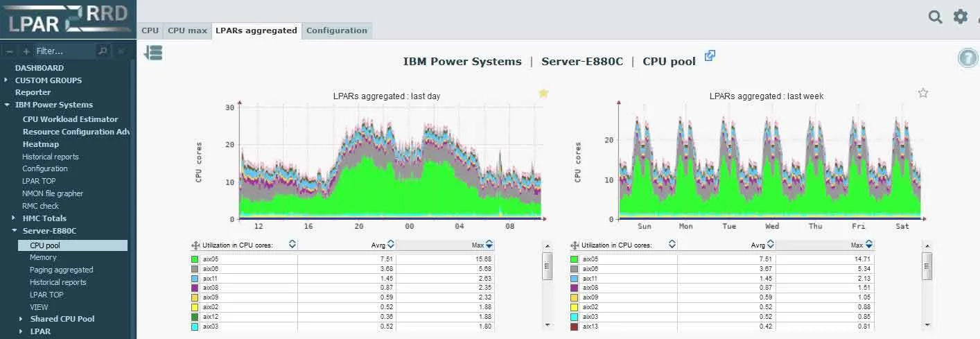Screen dimensions: 980x339
Task: Click the sidebar Filter input field
Action: pyautogui.click(x=64, y=51)
